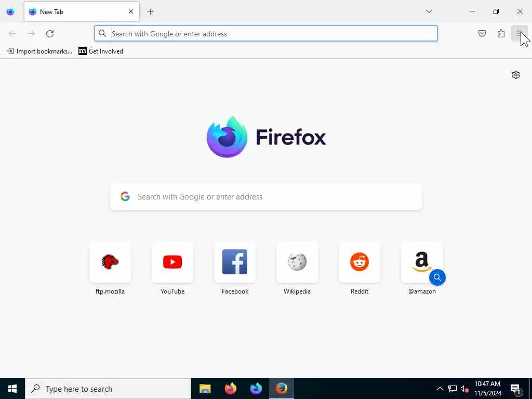Open the Extensions puzzle-piece icon
Viewport: 532px width, 399px height.
(x=501, y=33)
